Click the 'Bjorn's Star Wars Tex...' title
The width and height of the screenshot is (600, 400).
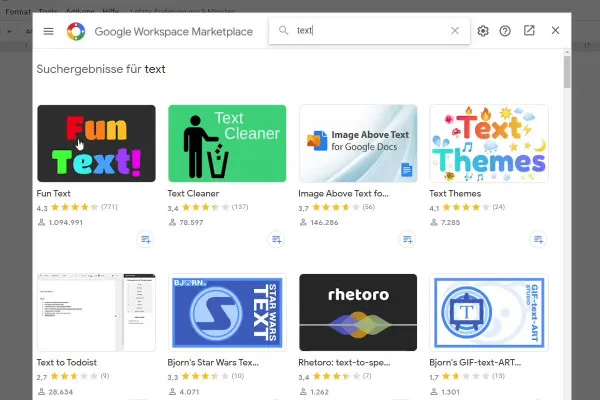point(213,362)
